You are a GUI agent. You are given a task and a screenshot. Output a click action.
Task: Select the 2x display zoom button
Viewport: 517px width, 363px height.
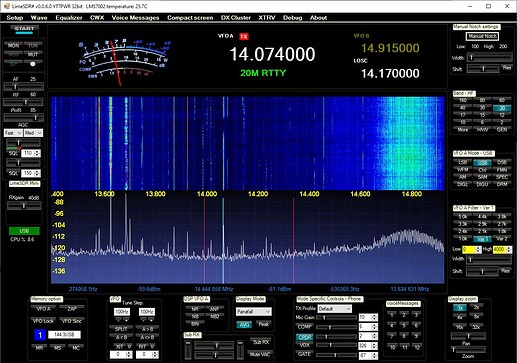(476, 307)
